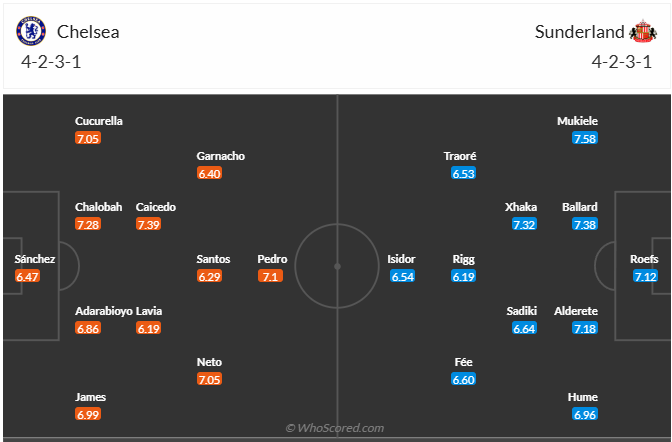Click the WhoScored.com watermark

click(335, 428)
